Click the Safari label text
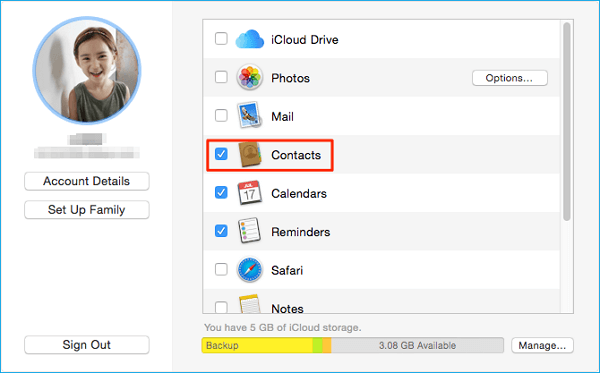 click(287, 270)
